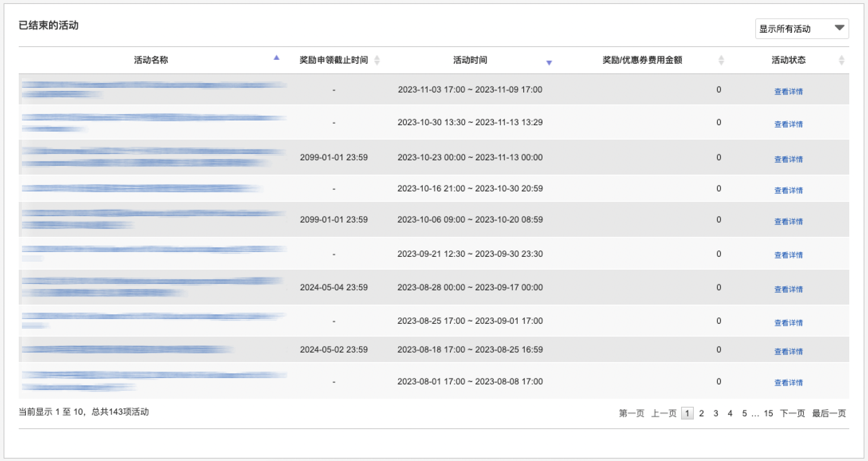Click the 奖励申领截止时间 column header

(334, 60)
